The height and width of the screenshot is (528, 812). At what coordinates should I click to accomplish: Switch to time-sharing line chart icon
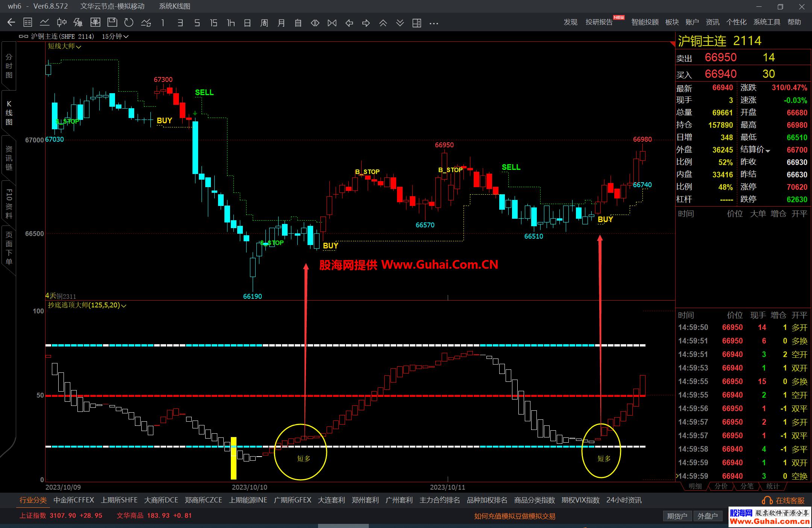pyautogui.click(x=45, y=23)
